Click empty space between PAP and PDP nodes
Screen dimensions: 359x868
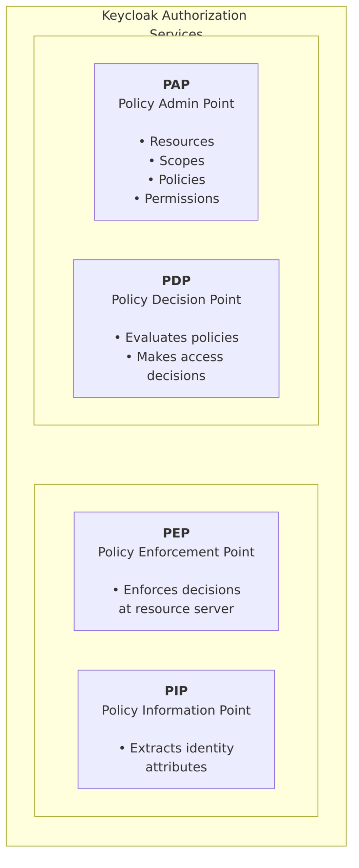176,240
